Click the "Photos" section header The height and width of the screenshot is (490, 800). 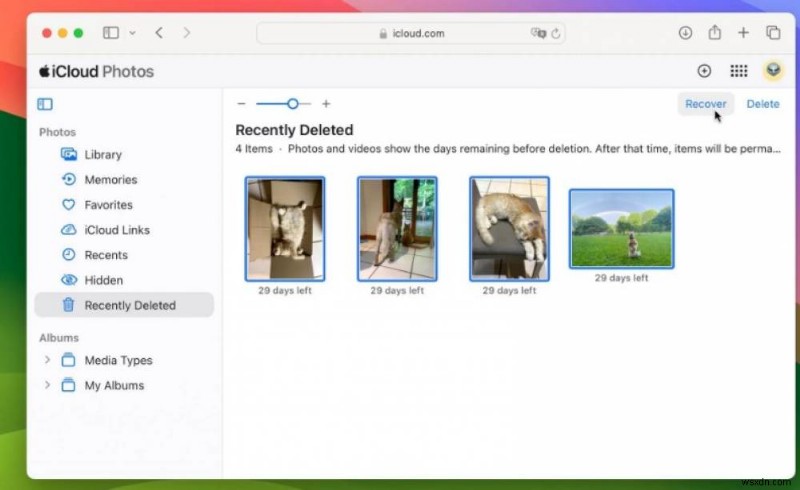click(x=58, y=132)
